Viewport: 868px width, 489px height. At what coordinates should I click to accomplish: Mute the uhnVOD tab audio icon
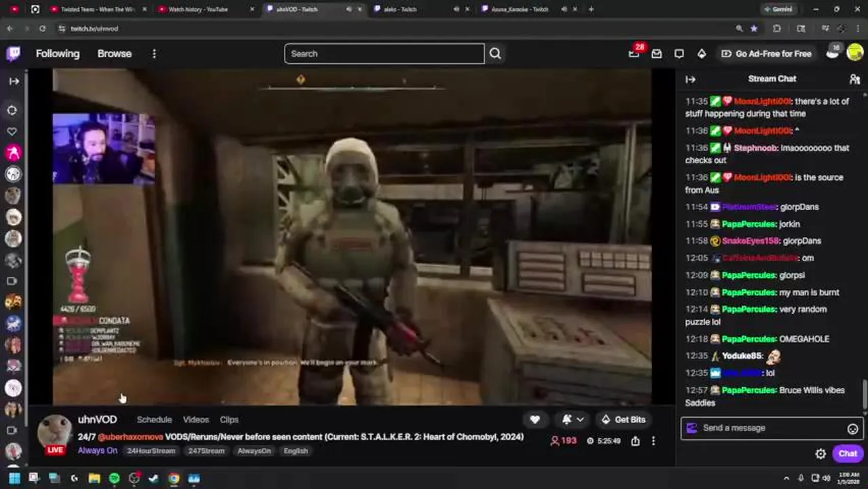tap(349, 10)
